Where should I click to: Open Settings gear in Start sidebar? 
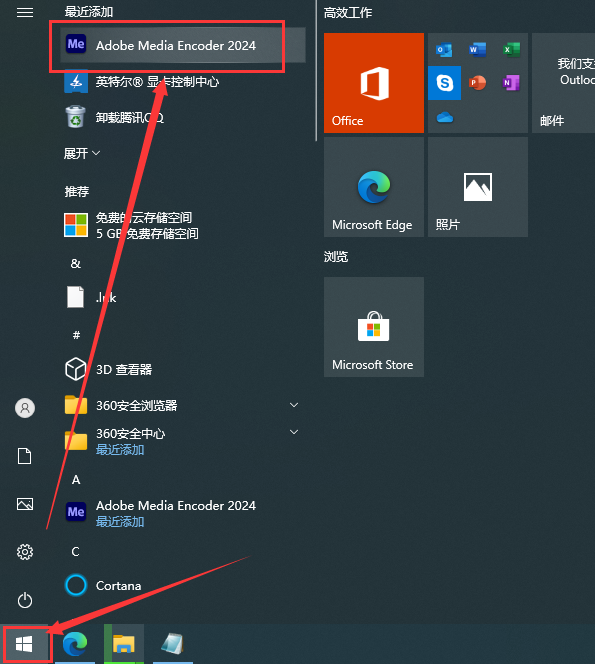coord(25,552)
